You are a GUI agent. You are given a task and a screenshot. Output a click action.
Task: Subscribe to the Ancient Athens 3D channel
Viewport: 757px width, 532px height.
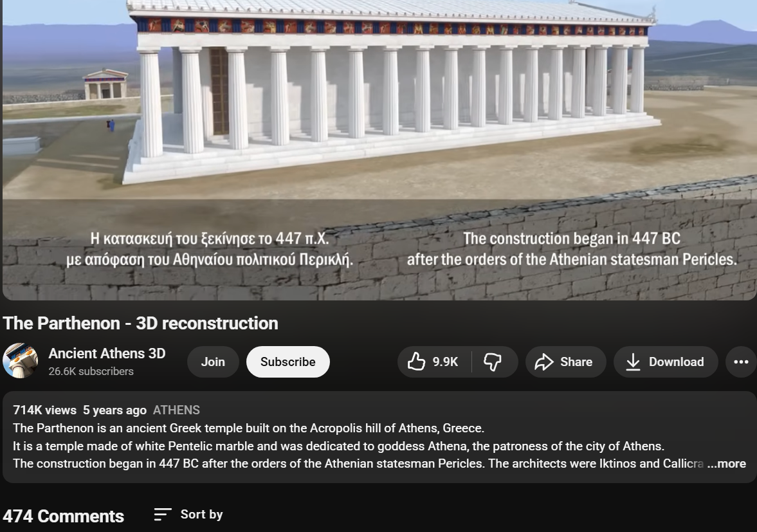287,362
